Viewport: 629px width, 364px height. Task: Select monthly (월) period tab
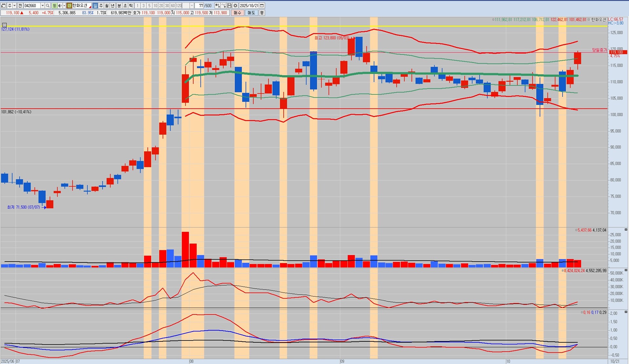tap(107, 6)
